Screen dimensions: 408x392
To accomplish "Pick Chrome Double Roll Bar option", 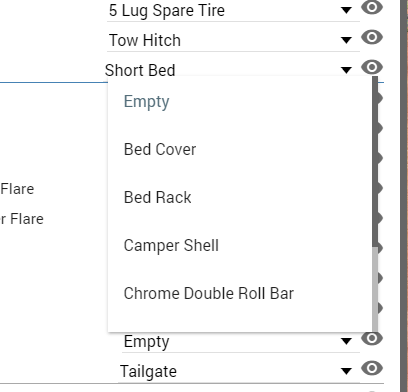I will pyautogui.click(x=240, y=293).
